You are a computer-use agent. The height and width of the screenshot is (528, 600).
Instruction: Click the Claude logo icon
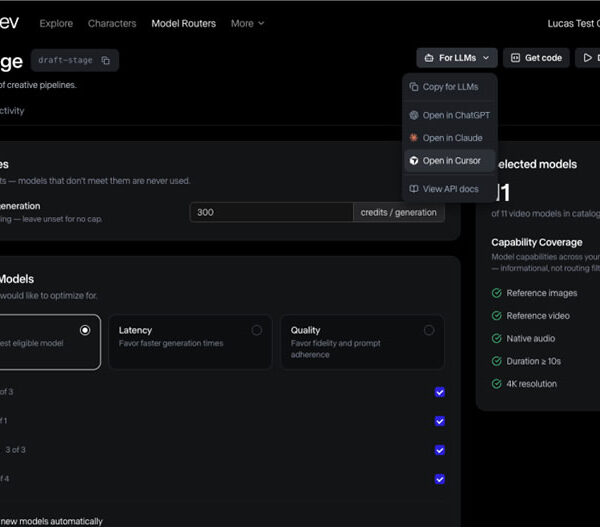point(414,138)
